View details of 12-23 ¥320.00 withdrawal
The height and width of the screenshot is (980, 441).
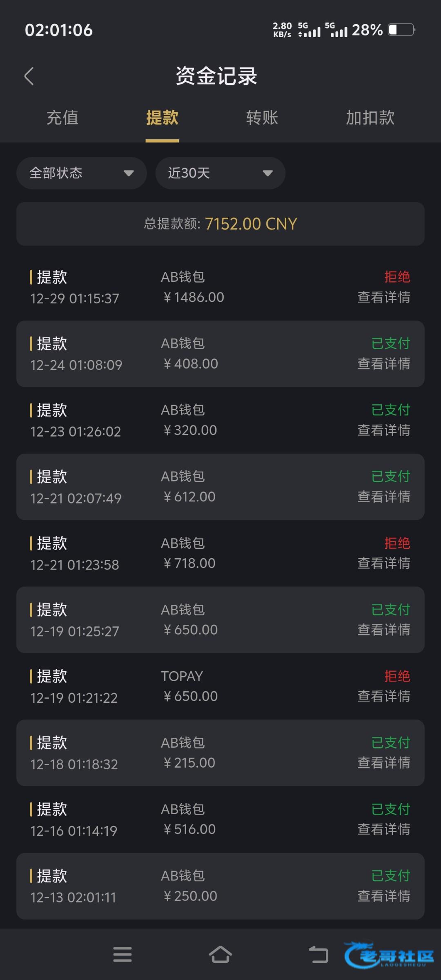coord(383,430)
